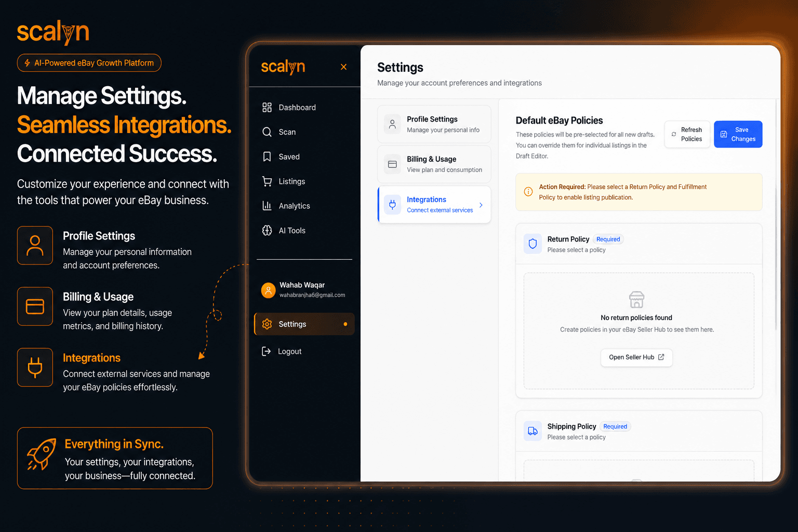The height and width of the screenshot is (532, 798).
Task: Click the Integrations plug icon in app
Action: coord(392,205)
